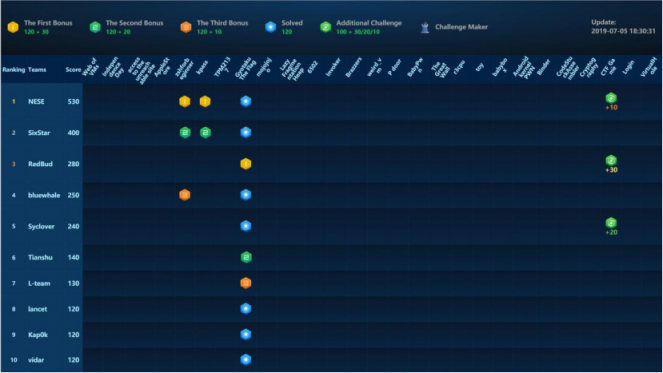Open the Syclover team name
The image size is (663, 373).
pos(41,226)
